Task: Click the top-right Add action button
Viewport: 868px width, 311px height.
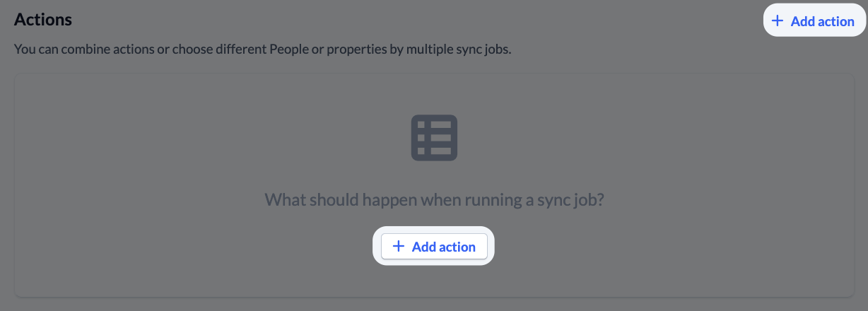Action: click(813, 21)
